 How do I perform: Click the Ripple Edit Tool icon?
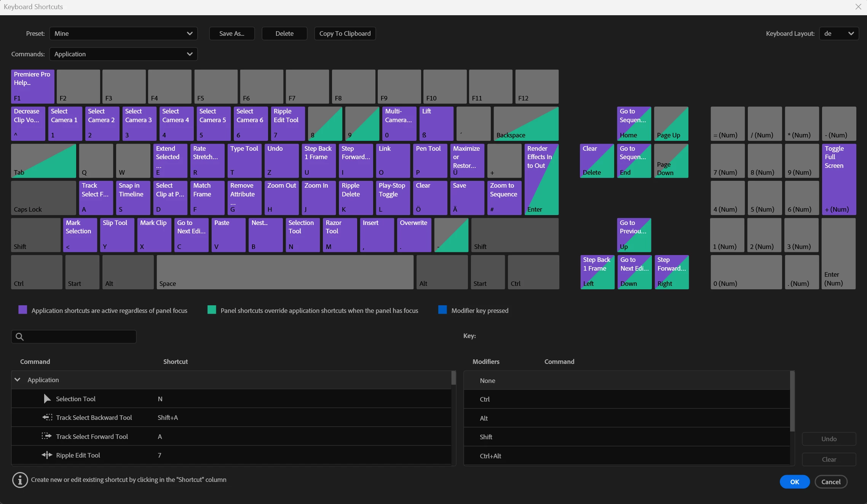pyautogui.click(x=47, y=455)
